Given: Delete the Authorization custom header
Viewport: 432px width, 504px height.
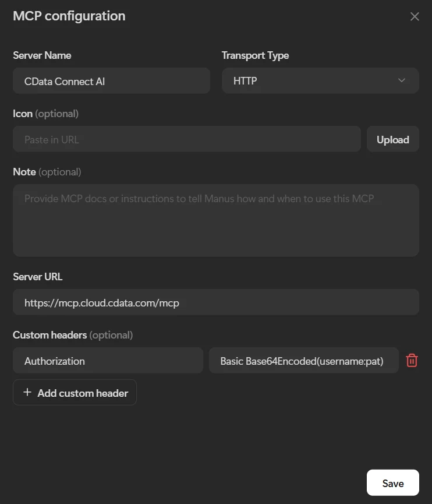Looking at the screenshot, I should pos(412,361).
